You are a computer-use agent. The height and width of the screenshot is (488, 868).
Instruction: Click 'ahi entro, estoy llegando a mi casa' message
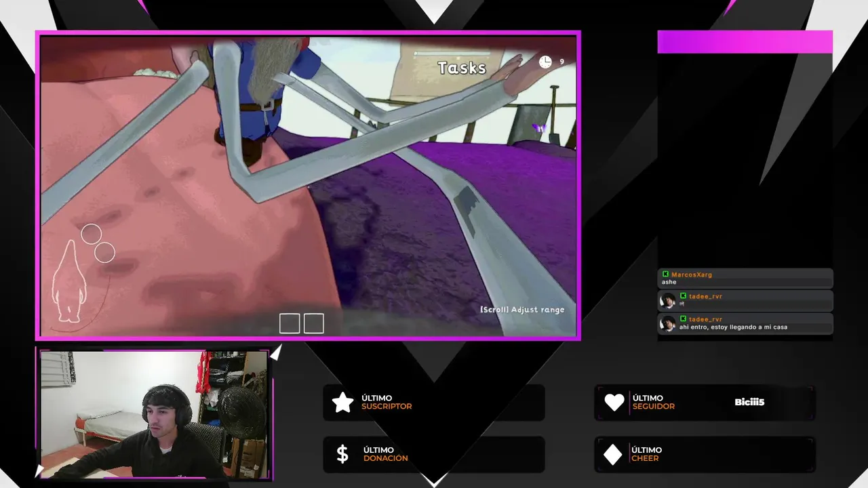733,327
